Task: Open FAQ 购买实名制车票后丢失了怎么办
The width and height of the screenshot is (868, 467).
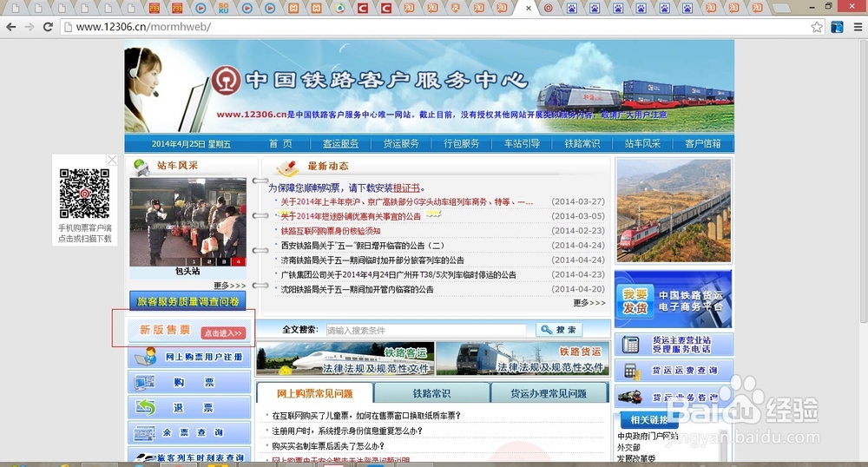Action: click(328, 446)
